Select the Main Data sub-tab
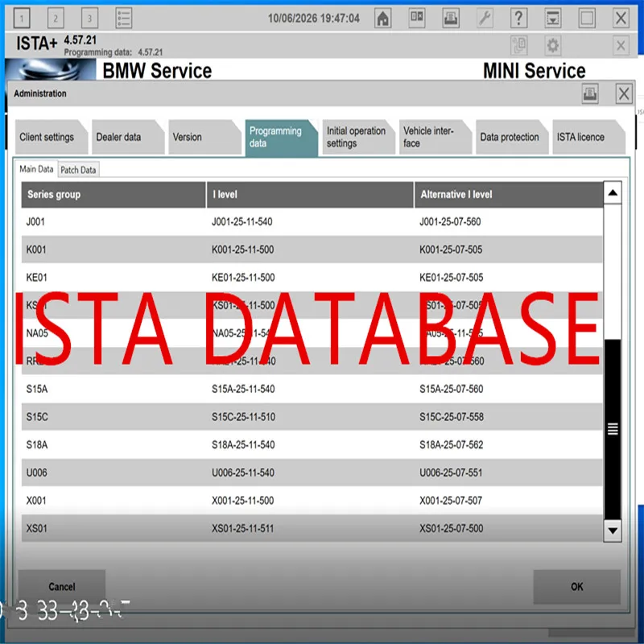The image size is (644, 644). click(x=36, y=169)
